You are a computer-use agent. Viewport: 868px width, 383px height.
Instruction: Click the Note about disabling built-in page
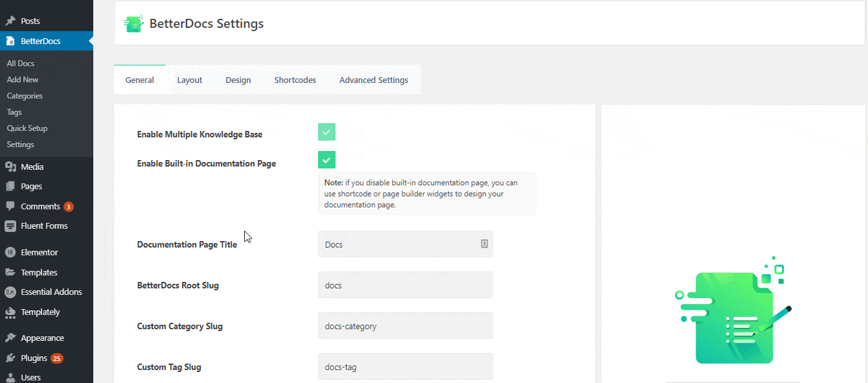click(428, 193)
